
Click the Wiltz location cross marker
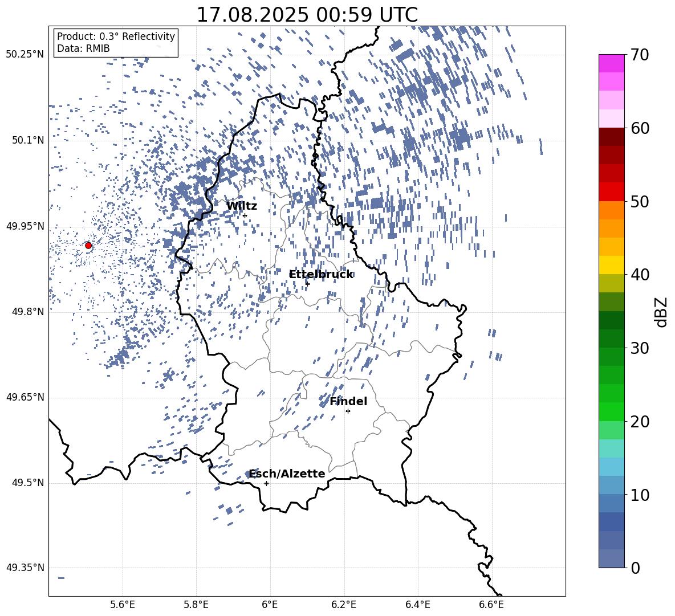coord(245,215)
